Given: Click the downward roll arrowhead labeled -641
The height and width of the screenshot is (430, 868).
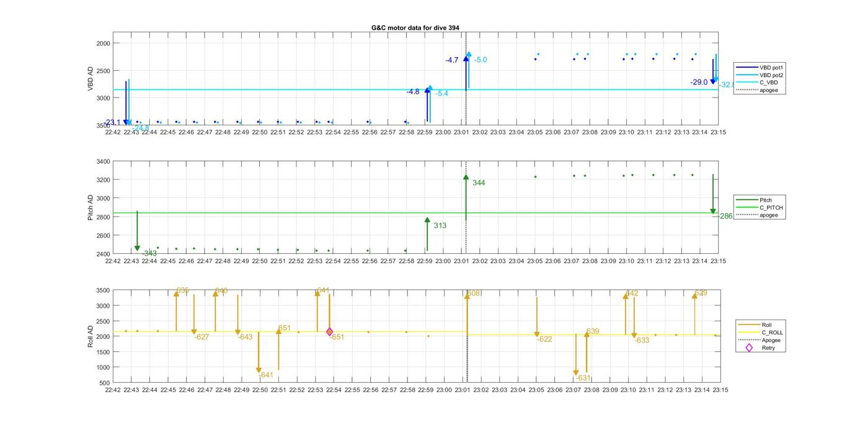Looking at the screenshot, I should [x=259, y=370].
